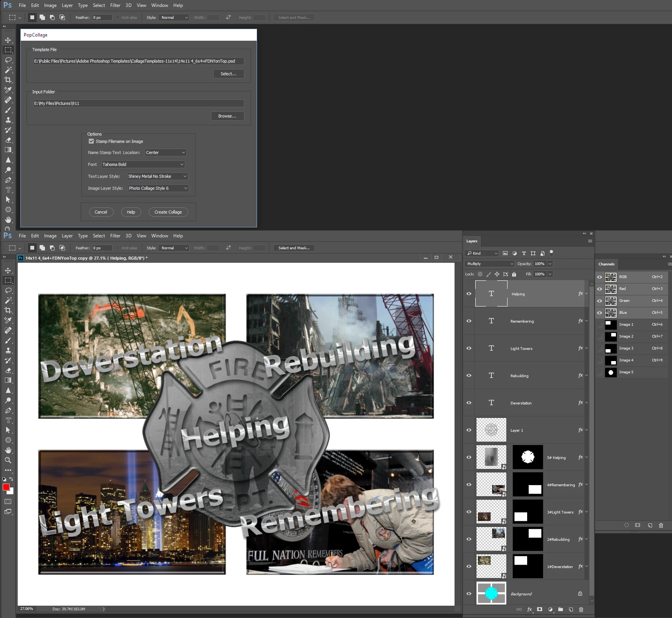The image size is (672, 618).
Task: Click the red foreground color swatch
Action: pyautogui.click(x=6, y=487)
